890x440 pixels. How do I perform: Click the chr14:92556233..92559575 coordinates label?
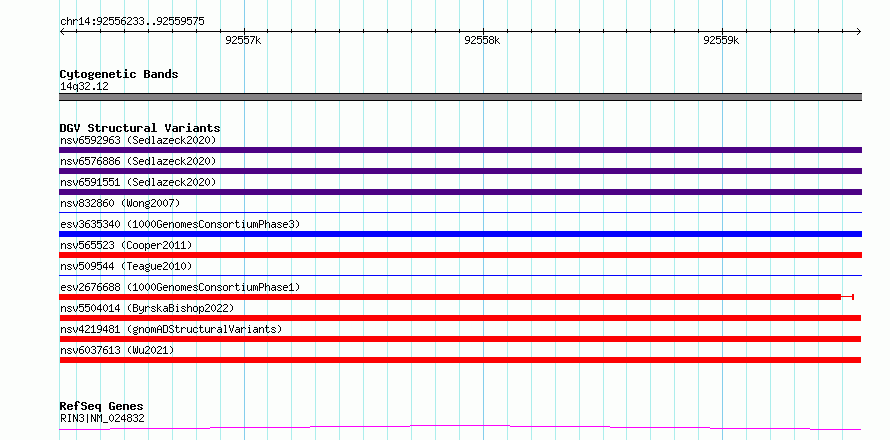click(132, 22)
